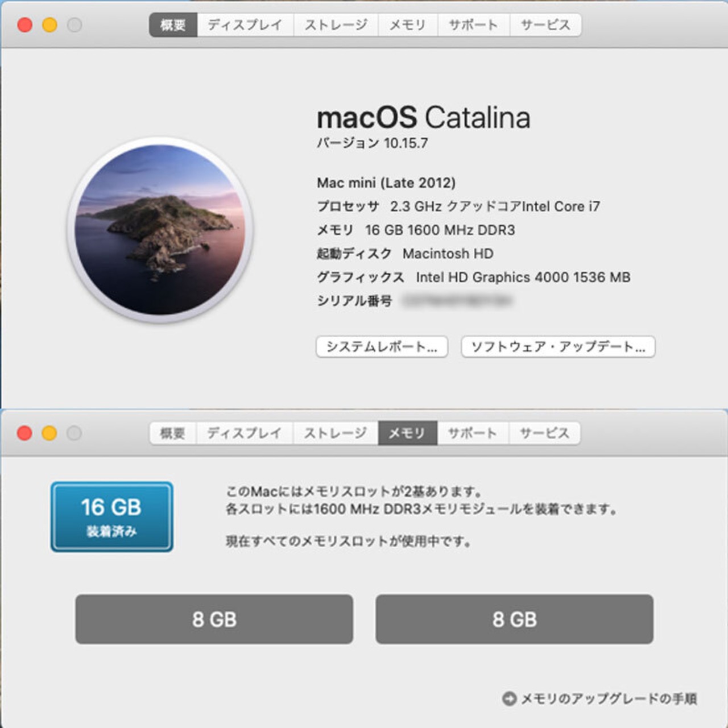Select メモリ tab in the overview window

coord(407,25)
